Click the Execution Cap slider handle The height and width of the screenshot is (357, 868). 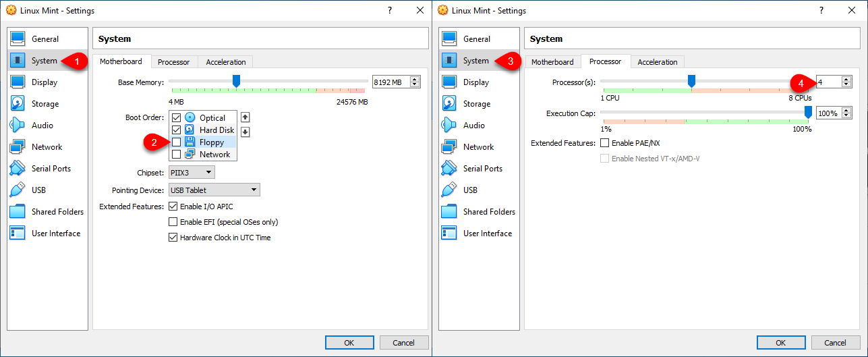(808, 113)
